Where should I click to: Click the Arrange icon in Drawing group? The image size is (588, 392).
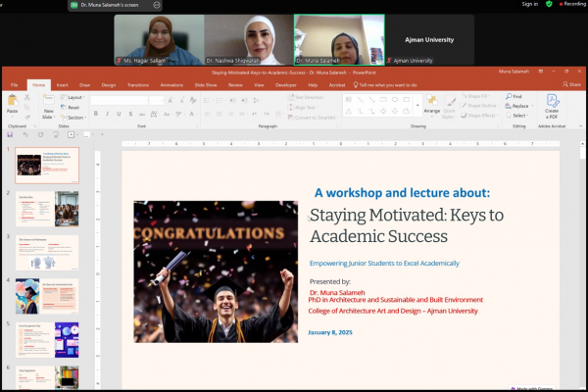coord(431,103)
